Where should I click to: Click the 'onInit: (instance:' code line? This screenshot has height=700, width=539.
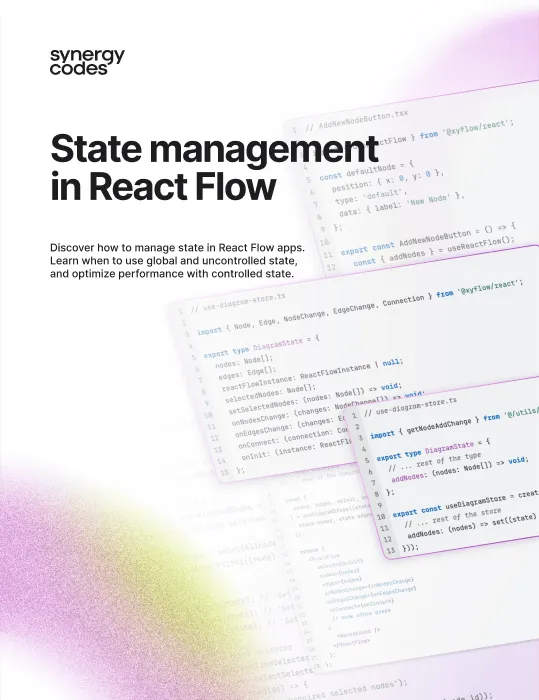[296, 450]
